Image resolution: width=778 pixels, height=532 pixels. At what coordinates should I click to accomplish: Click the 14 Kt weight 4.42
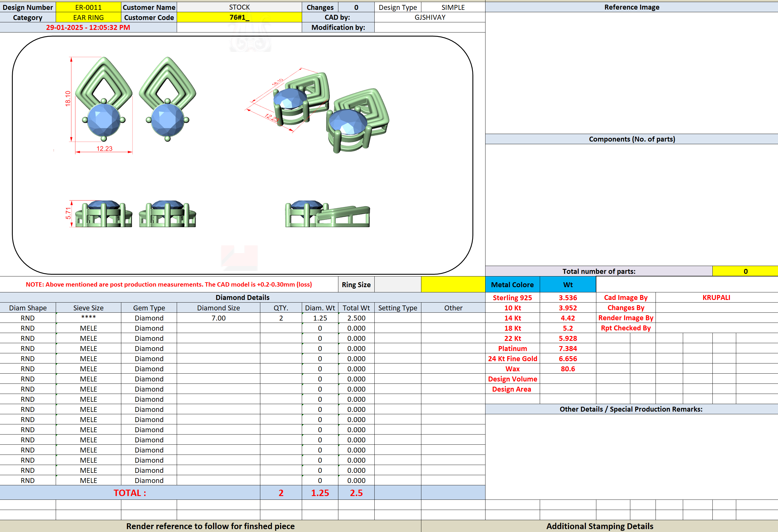coord(568,318)
